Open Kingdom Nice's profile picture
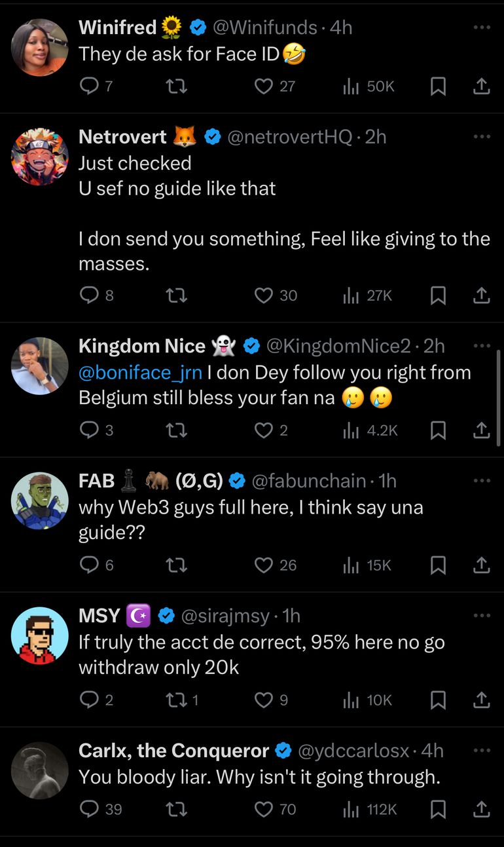Screen dimensions: 504x847 [x=40, y=366]
